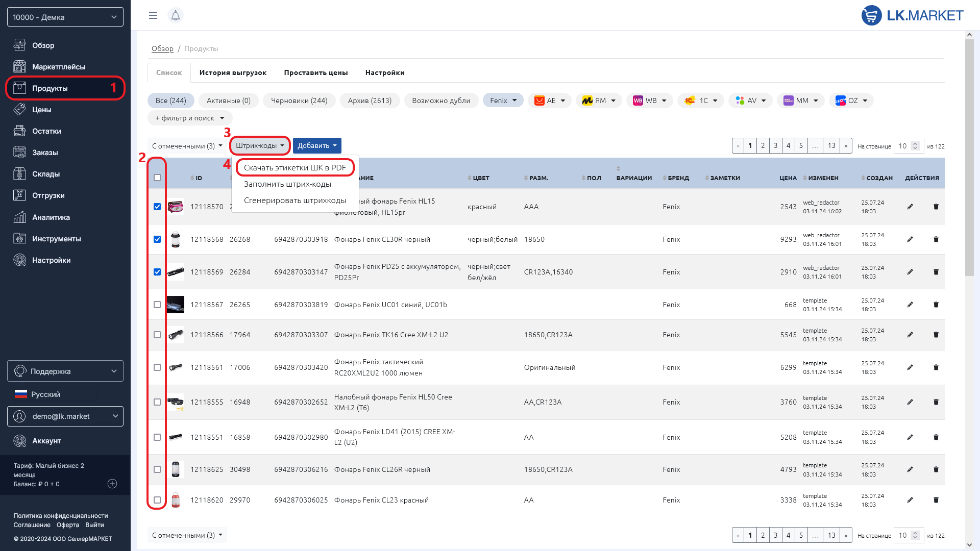Open the Склады sidebar icon
The image size is (980, 551).
pyautogui.click(x=19, y=174)
